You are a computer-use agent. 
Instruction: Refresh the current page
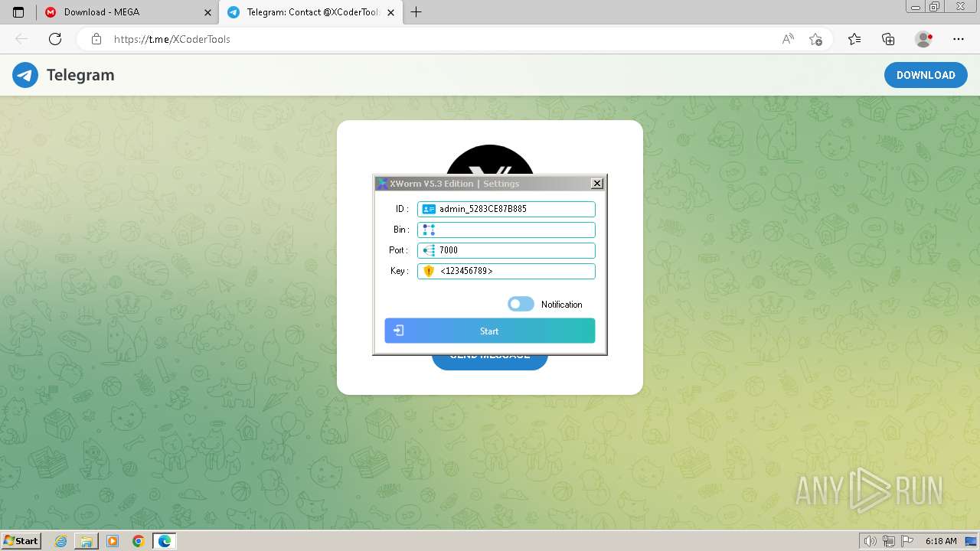pyautogui.click(x=54, y=39)
